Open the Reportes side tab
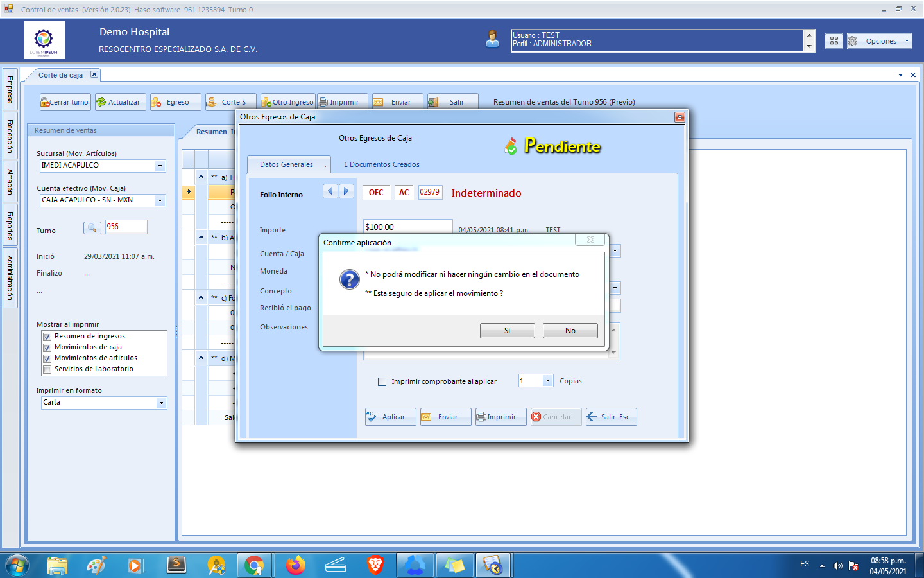Screen dimensions: 924x578 click(x=10, y=225)
